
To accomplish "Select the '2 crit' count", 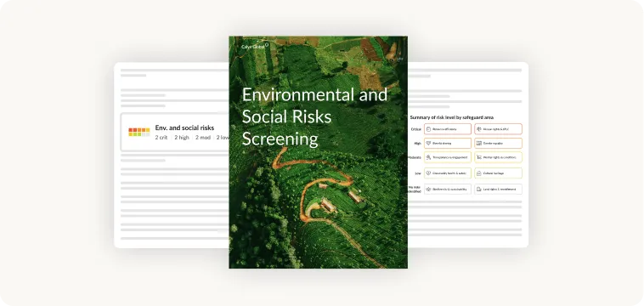I will (x=161, y=138).
